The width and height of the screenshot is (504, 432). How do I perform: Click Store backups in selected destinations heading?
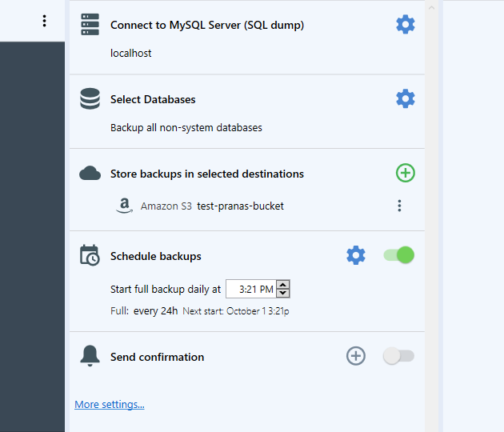pos(207,174)
